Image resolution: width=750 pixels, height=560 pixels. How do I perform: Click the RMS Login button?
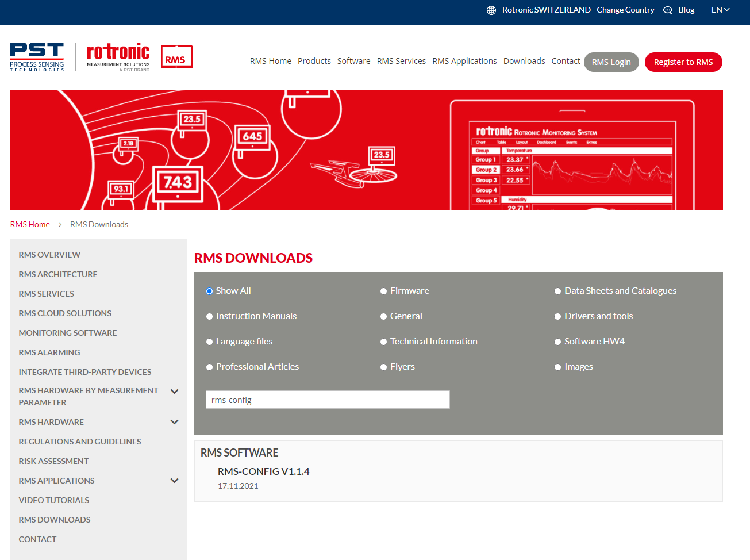(x=611, y=62)
